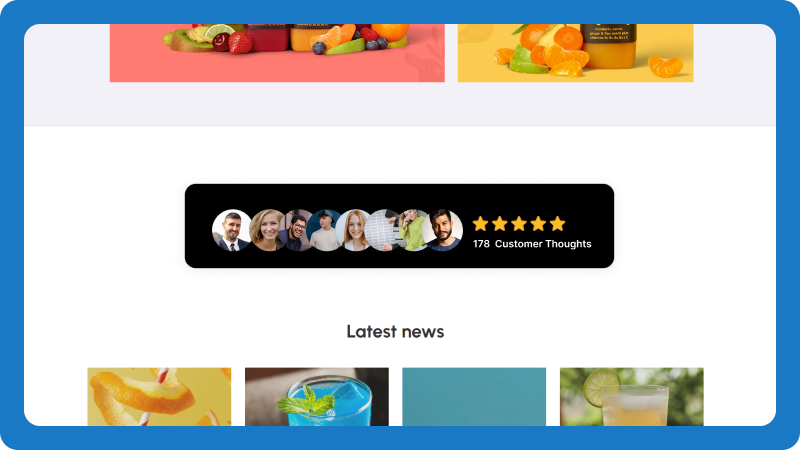Open the avatar of person wearing a cap
This screenshot has width=800, height=450.
click(324, 230)
